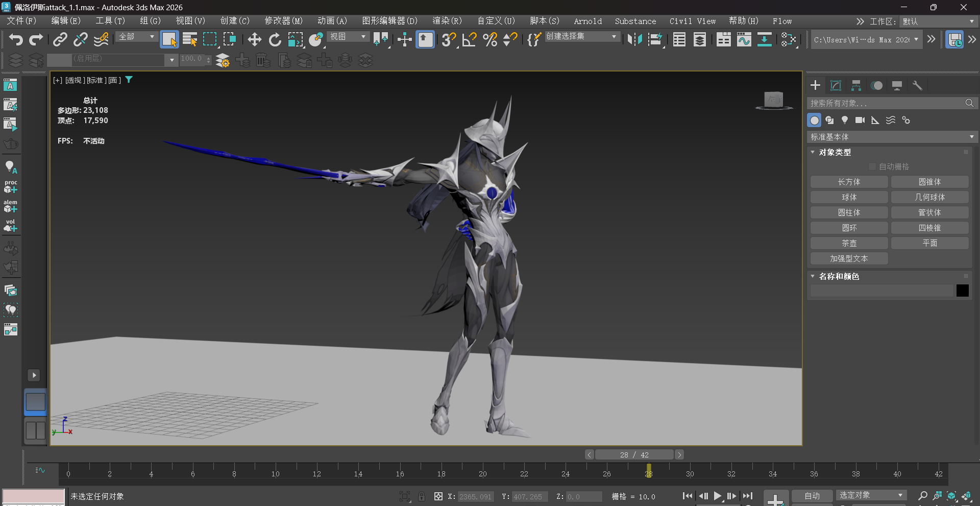Select the Move tool
This screenshot has height=506, width=980.
coord(254,39)
